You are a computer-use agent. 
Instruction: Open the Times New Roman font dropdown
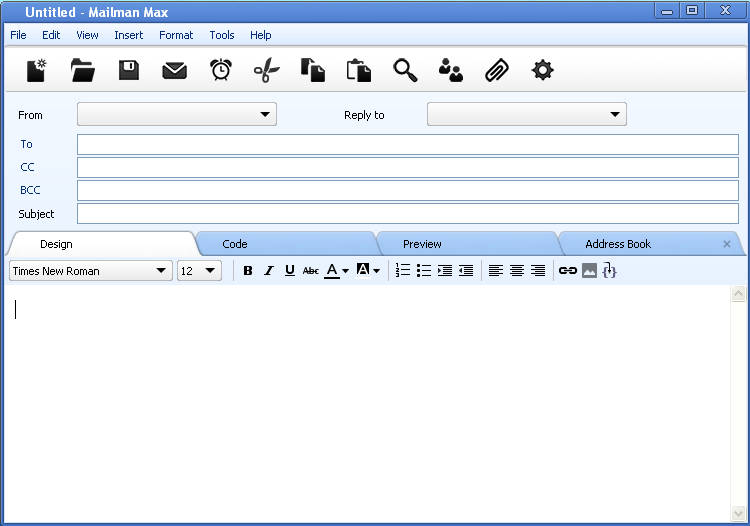coord(162,271)
